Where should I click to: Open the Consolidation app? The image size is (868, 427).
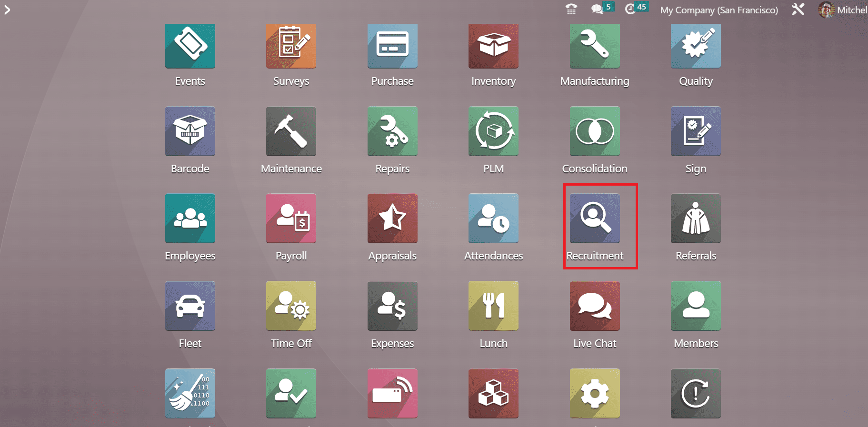click(595, 132)
